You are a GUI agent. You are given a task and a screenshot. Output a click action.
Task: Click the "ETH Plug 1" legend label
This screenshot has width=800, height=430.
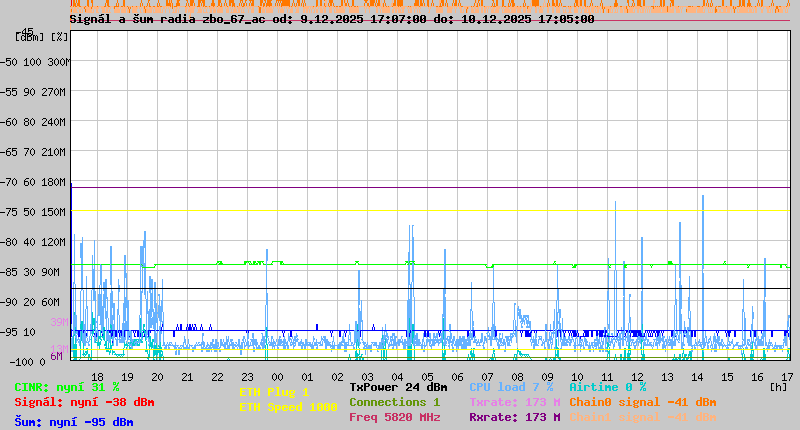[x=274, y=392]
